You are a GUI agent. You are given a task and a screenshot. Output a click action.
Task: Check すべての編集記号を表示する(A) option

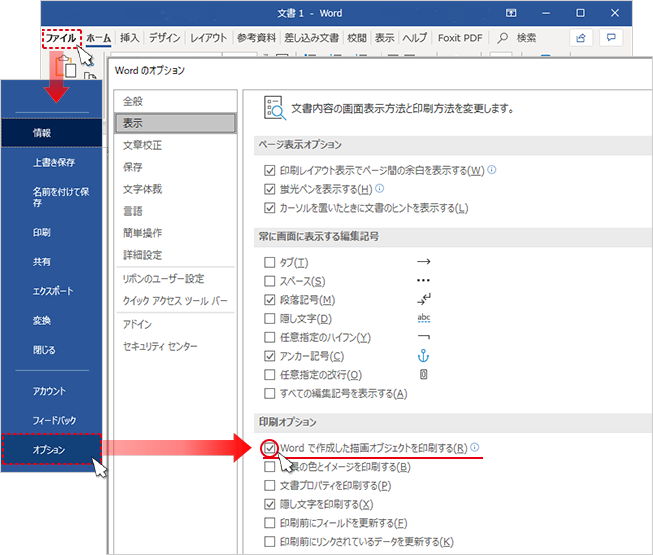click(269, 394)
